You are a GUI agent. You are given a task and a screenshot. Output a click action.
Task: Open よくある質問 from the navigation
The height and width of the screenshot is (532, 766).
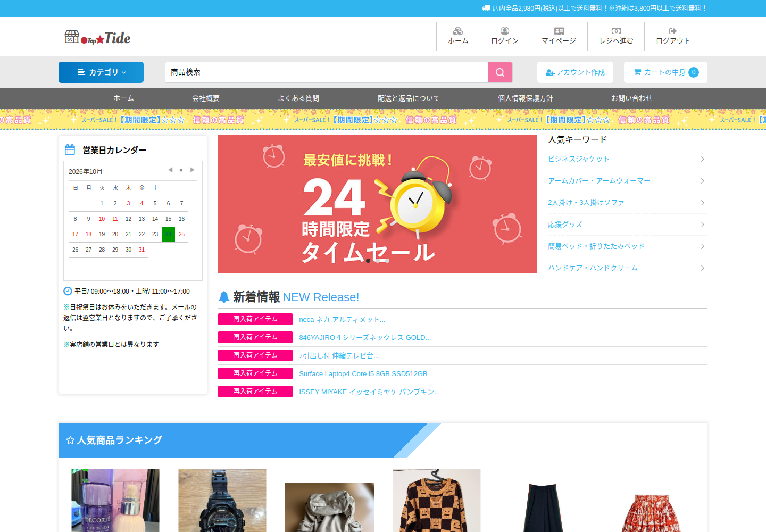coord(298,98)
